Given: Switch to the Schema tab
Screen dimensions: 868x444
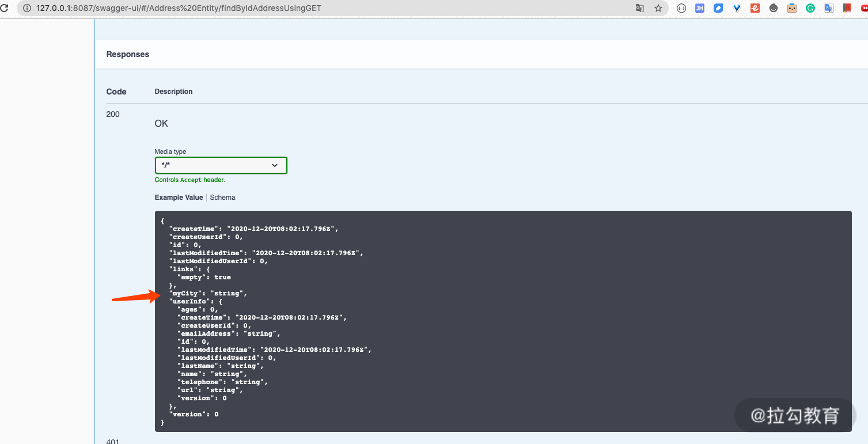Looking at the screenshot, I should (x=222, y=197).
